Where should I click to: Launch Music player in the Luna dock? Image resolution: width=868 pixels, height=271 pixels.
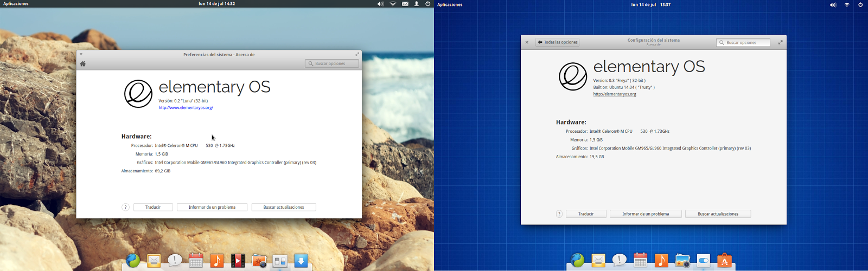pos(217,261)
